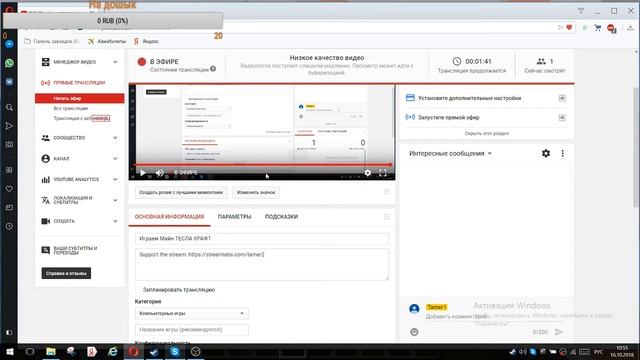Open Yandex bookmark in bookmarks bar
This screenshot has width=640, height=360.
click(x=146, y=41)
